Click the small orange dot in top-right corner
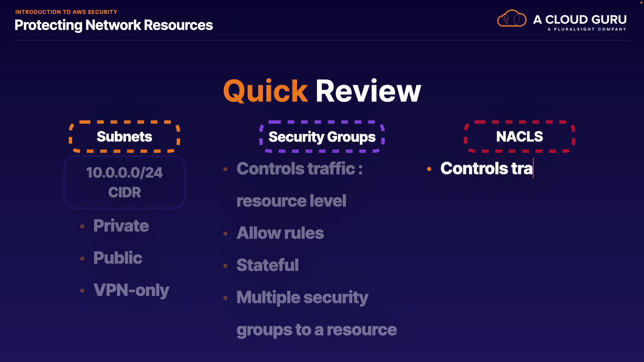 pos(641,3)
